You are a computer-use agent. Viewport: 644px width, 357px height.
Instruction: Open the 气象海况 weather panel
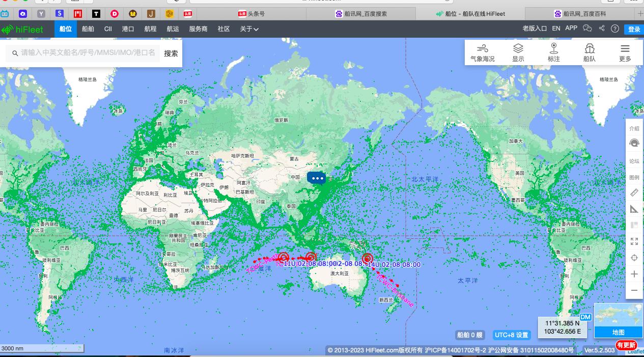[482, 52]
